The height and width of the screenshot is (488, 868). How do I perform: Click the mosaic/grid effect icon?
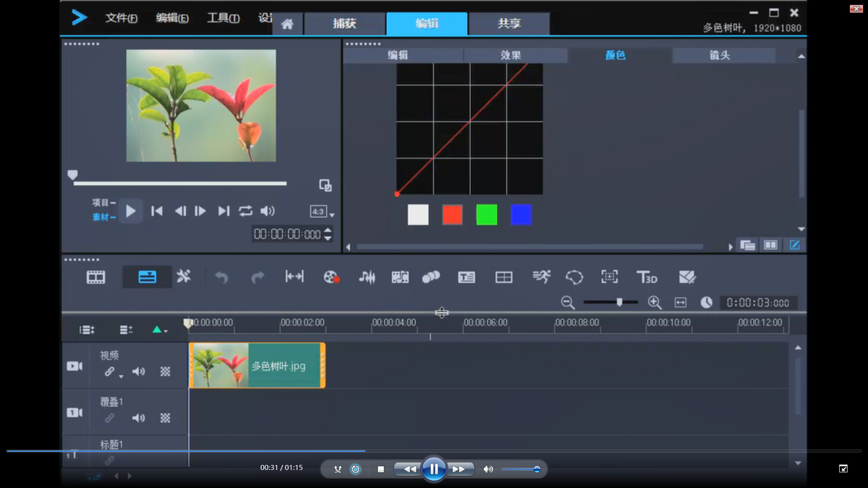(504, 277)
